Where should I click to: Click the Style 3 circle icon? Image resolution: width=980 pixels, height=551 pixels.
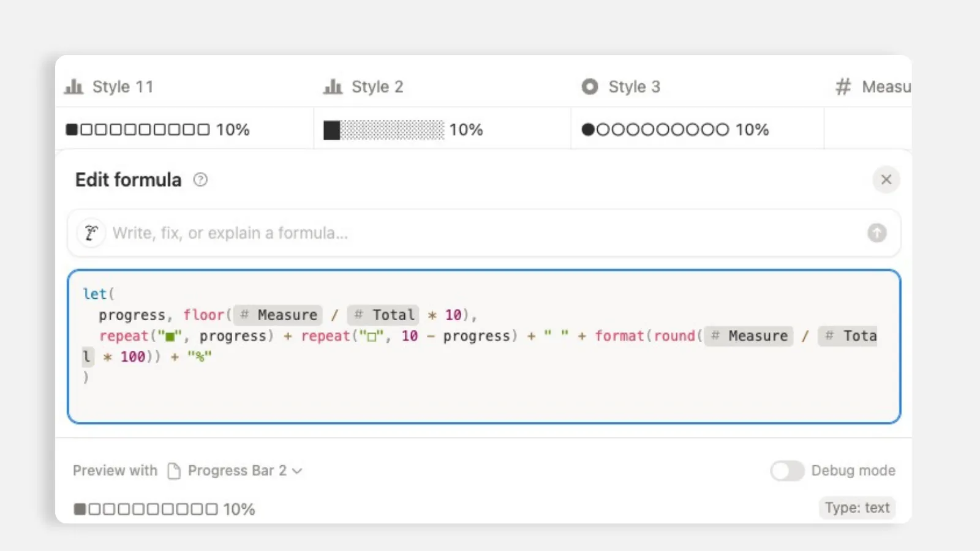tap(590, 87)
